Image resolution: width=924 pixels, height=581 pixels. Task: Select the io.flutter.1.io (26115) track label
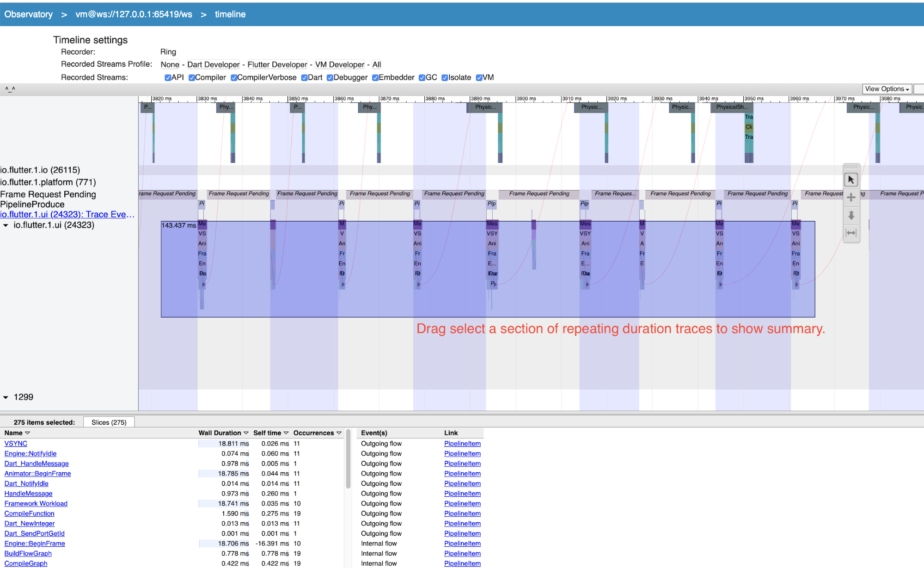tap(40, 170)
